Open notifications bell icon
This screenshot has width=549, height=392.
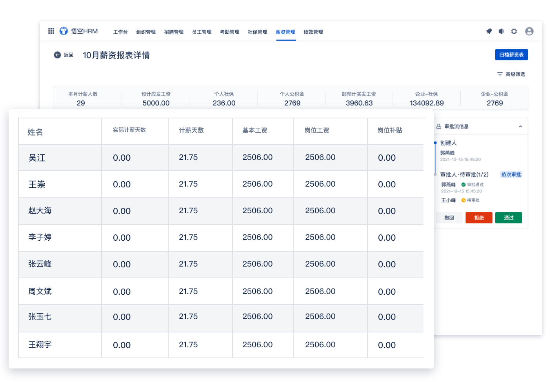[489, 31]
